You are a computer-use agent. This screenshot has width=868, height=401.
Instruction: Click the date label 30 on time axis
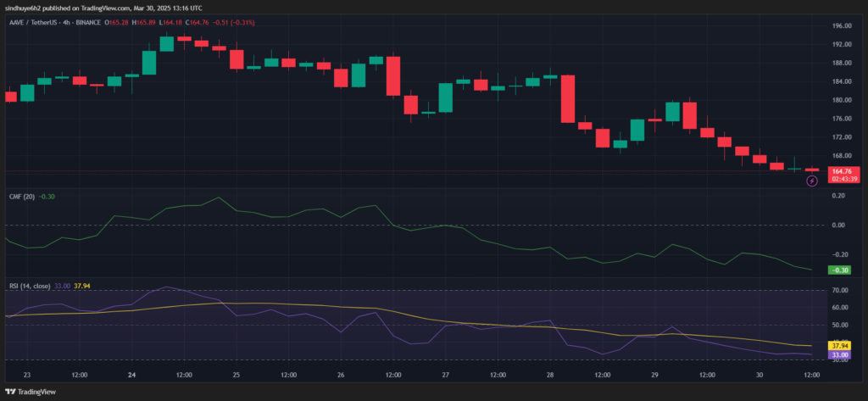click(x=759, y=374)
